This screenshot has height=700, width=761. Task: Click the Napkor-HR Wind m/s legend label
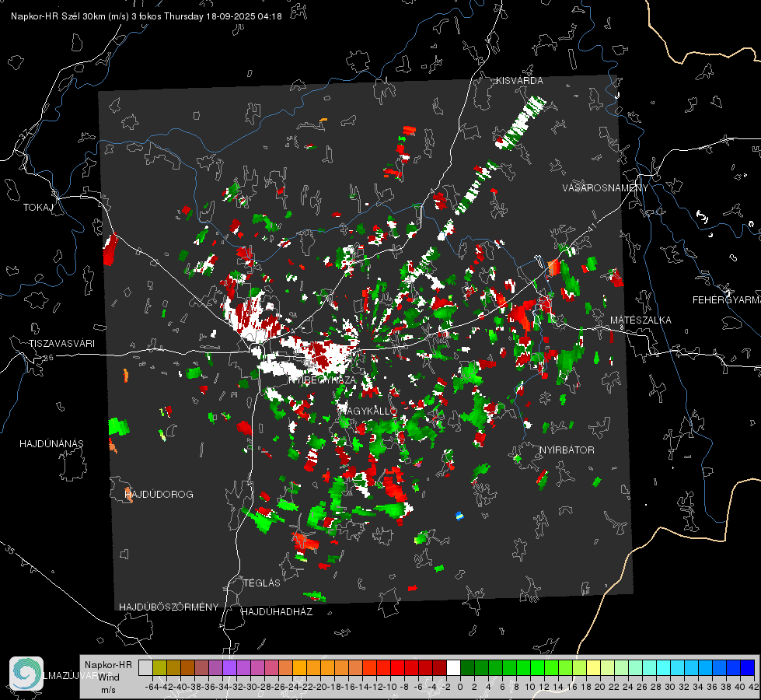tap(107, 677)
